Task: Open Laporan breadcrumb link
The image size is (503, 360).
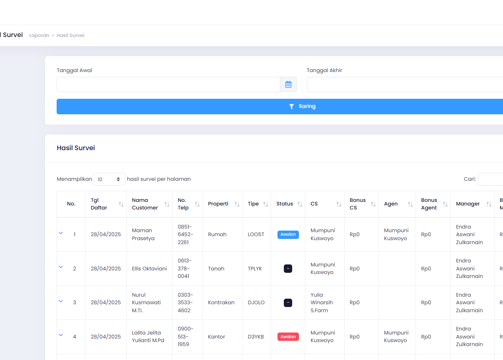Action: pos(39,35)
